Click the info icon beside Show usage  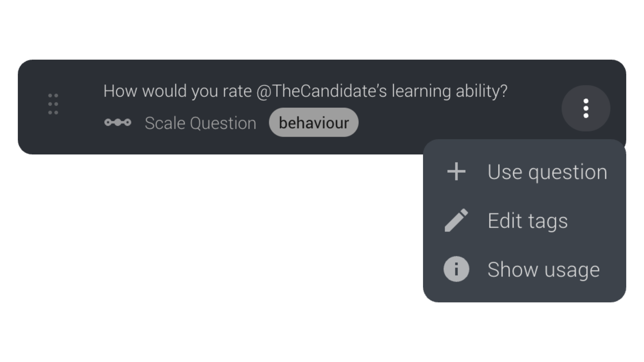tap(456, 269)
